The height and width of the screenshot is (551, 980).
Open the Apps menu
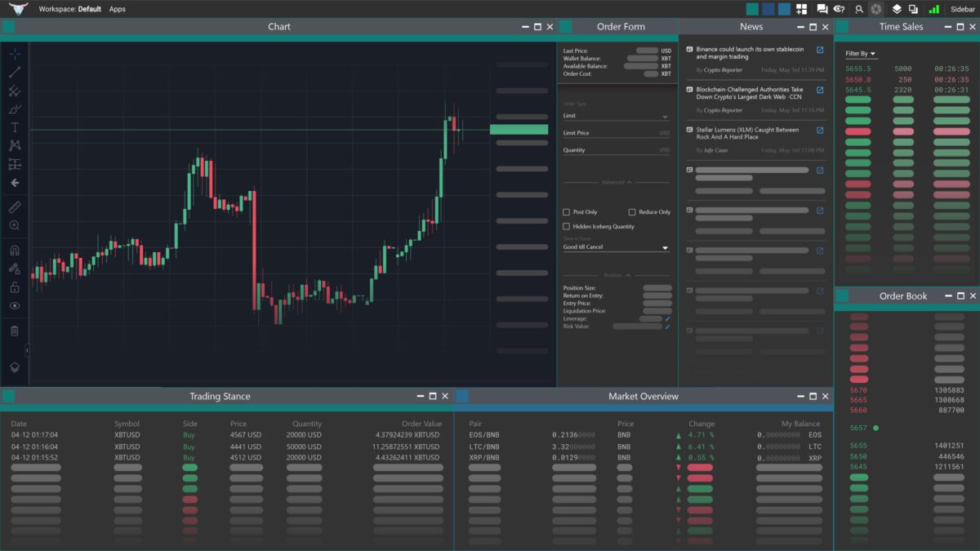coord(115,9)
